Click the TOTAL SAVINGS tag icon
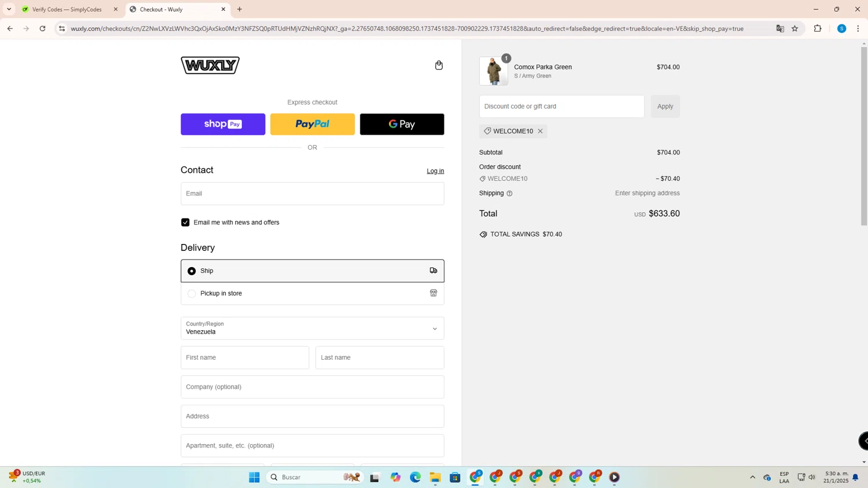This screenshot has height=488, width=868. (483, 235)
